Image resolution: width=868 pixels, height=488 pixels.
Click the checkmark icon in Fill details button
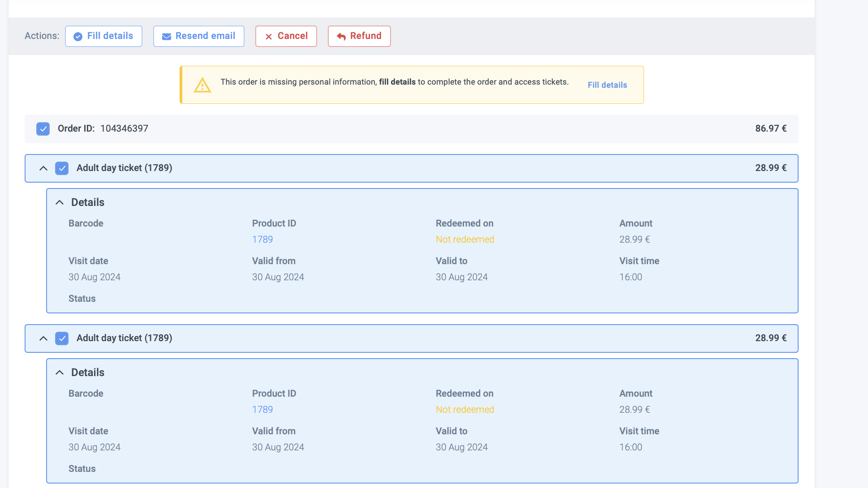78,37
